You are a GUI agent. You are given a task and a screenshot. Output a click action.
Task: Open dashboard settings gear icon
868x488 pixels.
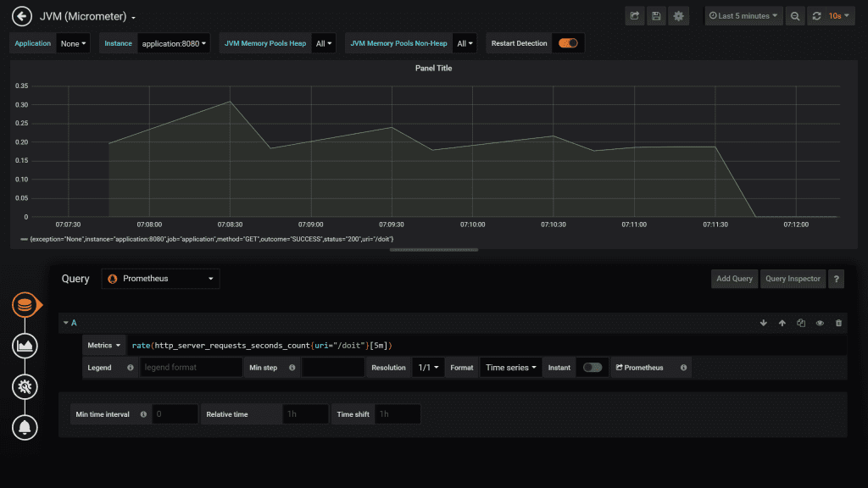pyautogui.click(x=678, y=16)
